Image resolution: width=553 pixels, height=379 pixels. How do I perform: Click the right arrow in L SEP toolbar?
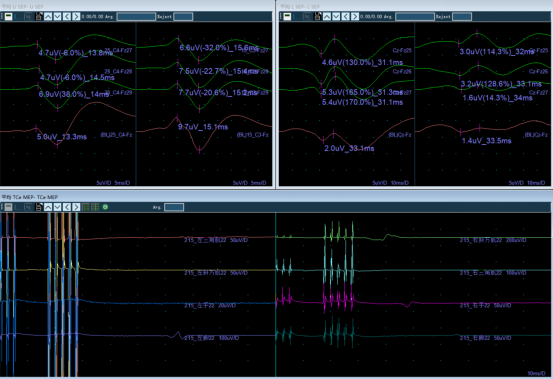355,17
